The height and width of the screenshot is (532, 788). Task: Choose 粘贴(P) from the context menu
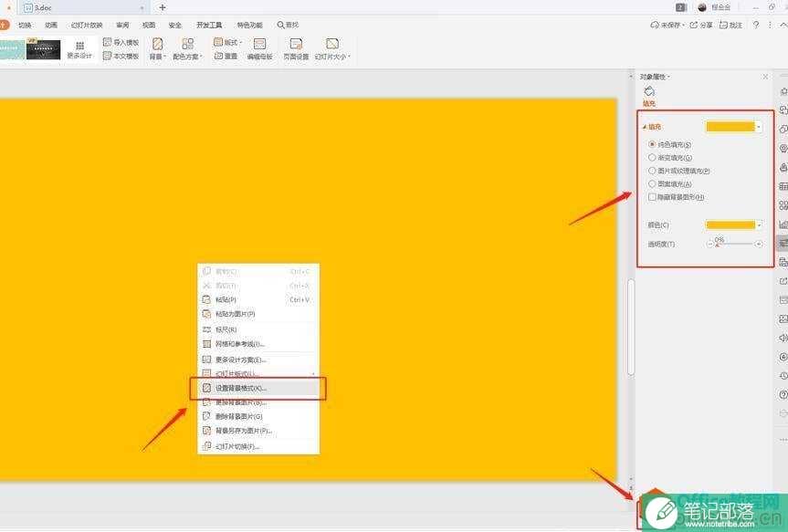[258, 299]
